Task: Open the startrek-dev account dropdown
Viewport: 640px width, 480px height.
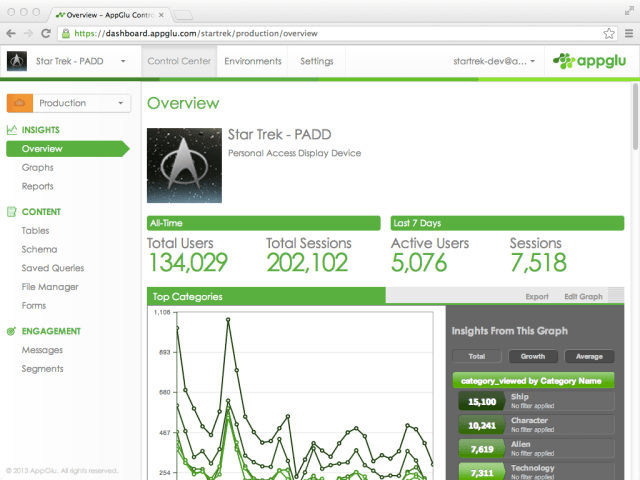Action: coord(493,61)
